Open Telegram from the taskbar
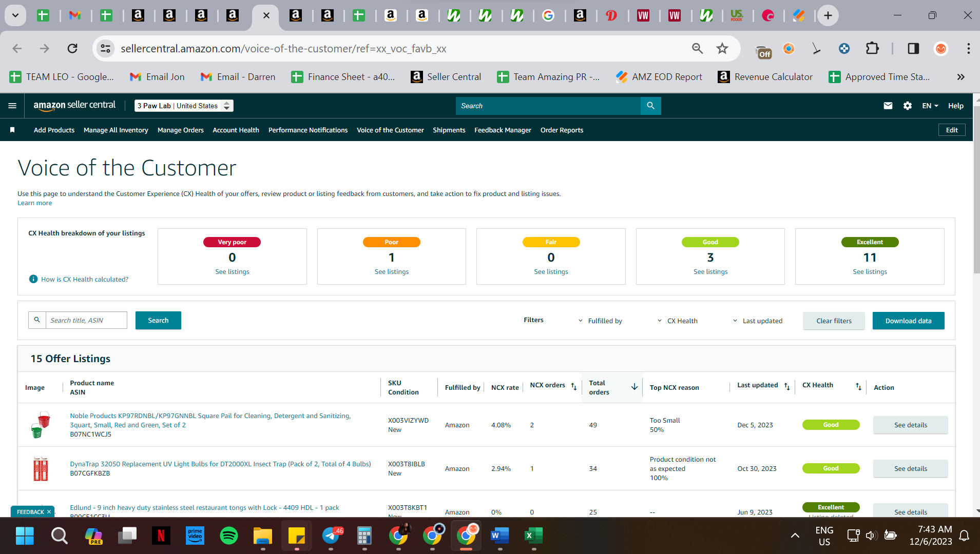This screenshot has height=554, width=980. [331, 536]
